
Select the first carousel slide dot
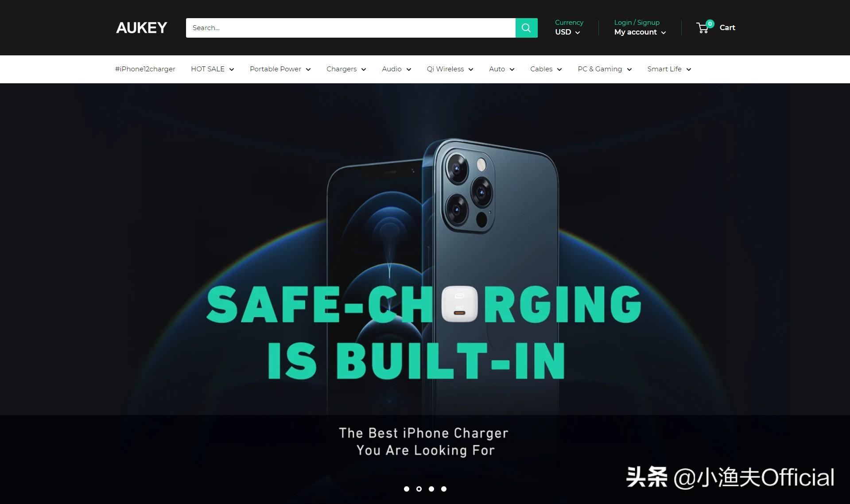(x=407, y=489)
